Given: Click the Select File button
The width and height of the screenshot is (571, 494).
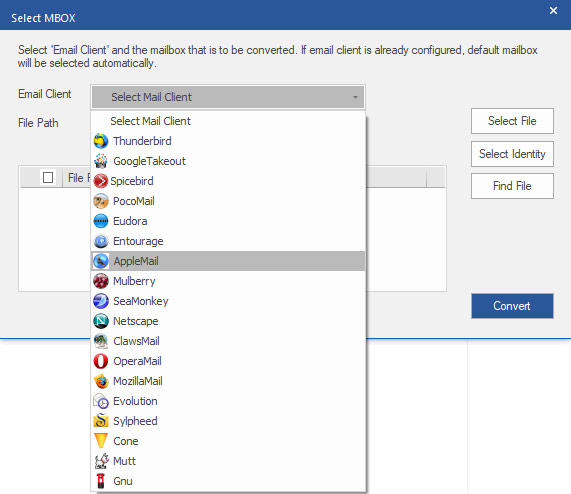Looking at the screenshot, I should (512, 121).
